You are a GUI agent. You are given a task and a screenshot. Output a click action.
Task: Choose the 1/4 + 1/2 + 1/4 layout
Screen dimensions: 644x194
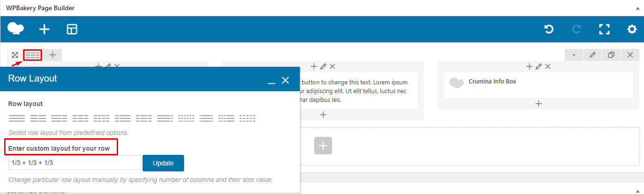point(144,118)
